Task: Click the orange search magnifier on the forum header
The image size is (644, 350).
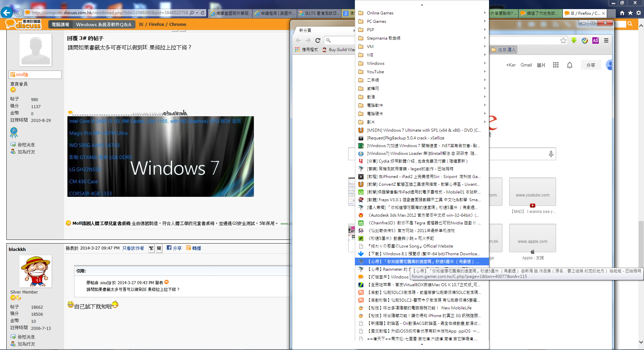Action: [630, 24]
